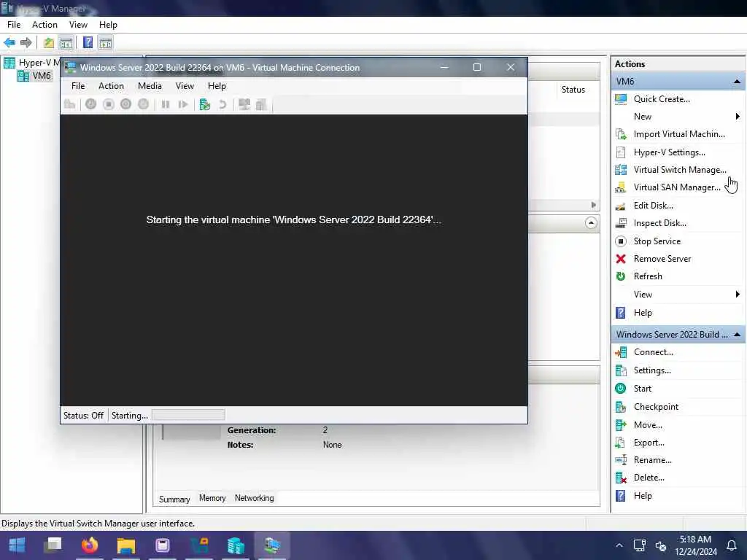This screenshot has height=560, width=747.
Task: Click Inspect Disk action
Action: 659,223
